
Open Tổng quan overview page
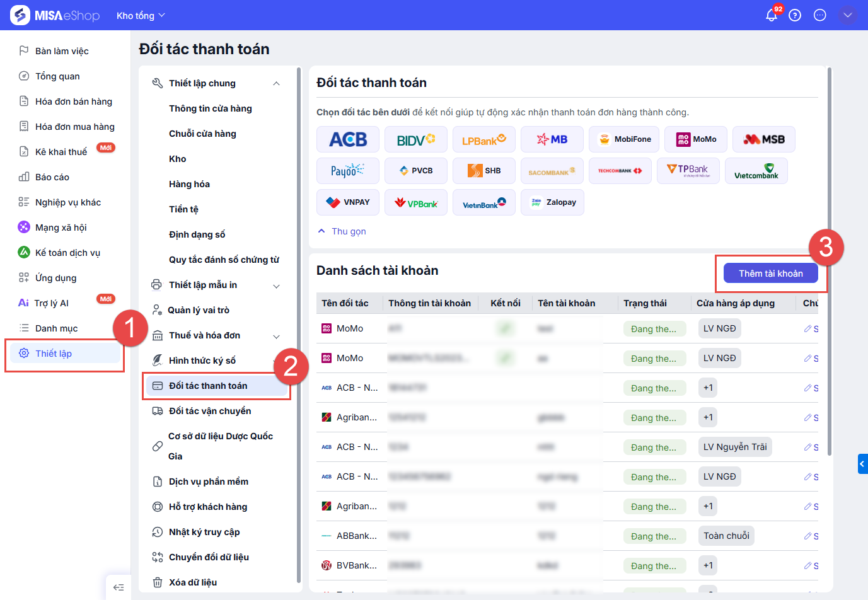point(57,76)
